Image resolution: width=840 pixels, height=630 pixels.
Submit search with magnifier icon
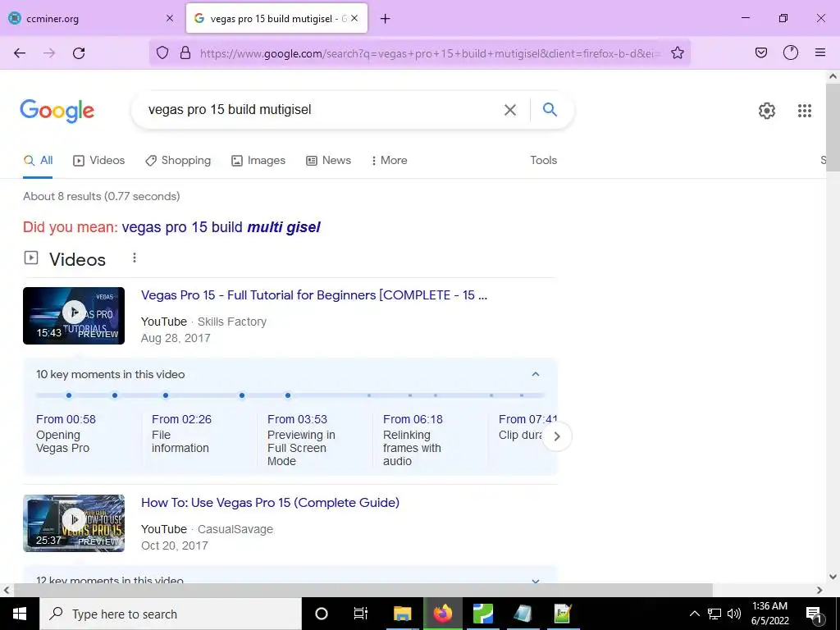(550, 109)
